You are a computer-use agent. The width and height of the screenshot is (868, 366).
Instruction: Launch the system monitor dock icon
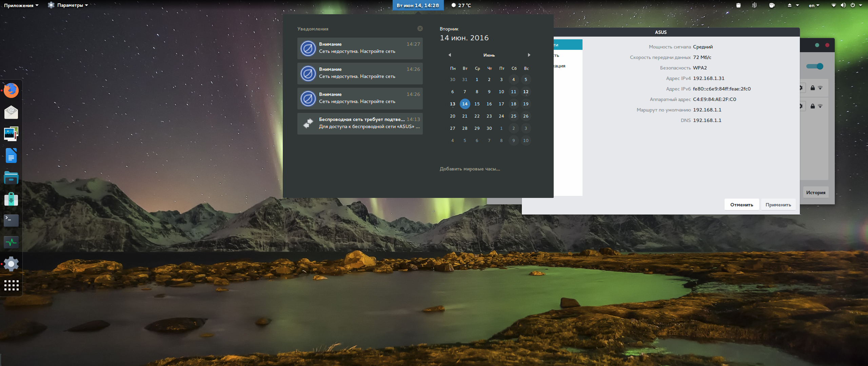(x=11, y=242)
